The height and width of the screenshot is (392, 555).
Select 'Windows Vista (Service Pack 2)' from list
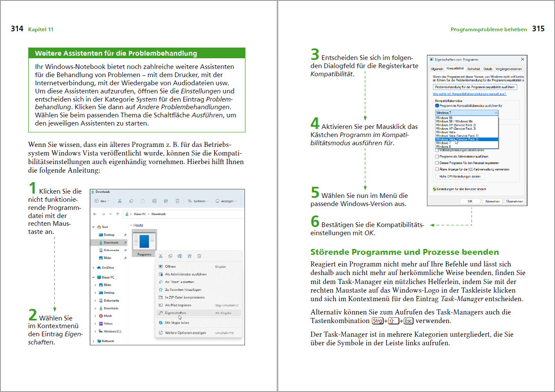[x=457, y=139]
